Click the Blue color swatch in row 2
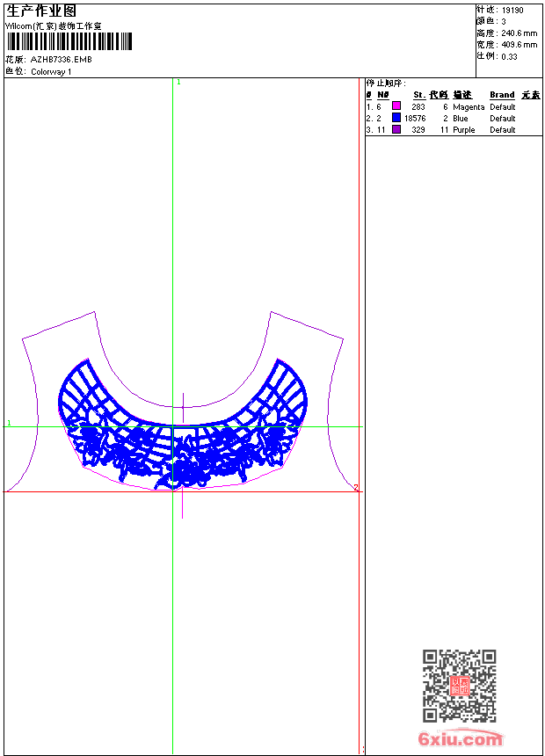Viewport: 545px width, 756px height. 396,117
